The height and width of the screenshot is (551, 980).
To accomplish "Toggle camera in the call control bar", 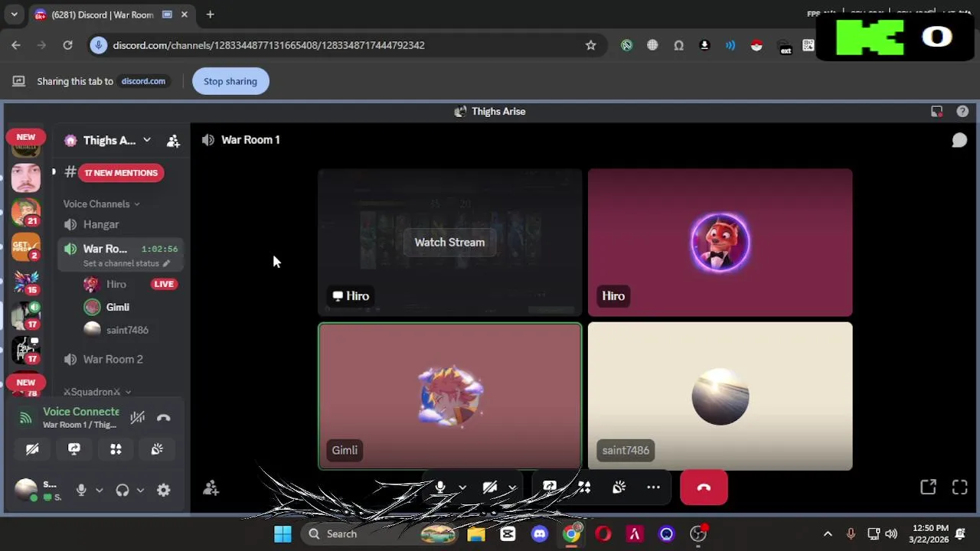I will click(490, 487).
